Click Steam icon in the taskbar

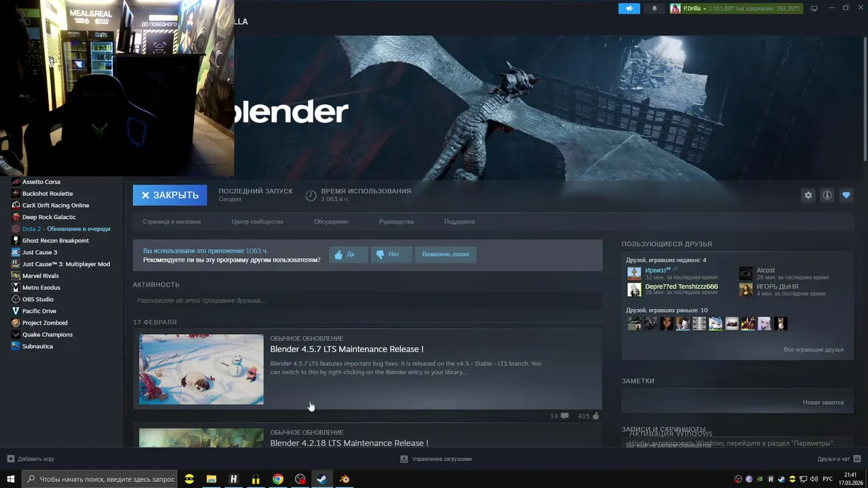click(x=322, y=479)
